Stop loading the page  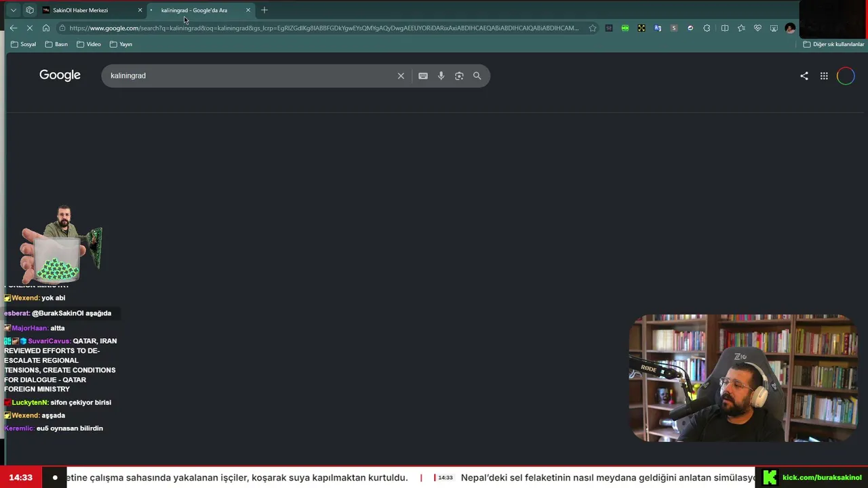coord(30,28)
